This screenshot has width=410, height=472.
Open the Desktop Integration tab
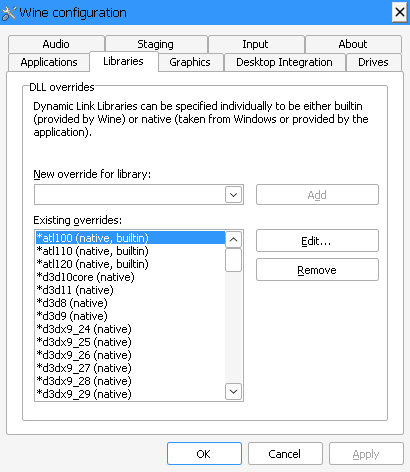[x=284, y=62]
